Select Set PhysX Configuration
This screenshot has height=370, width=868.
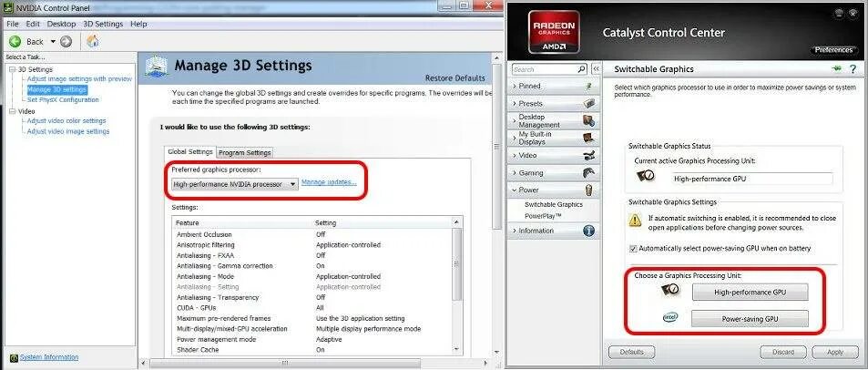[x=63, y=99]
